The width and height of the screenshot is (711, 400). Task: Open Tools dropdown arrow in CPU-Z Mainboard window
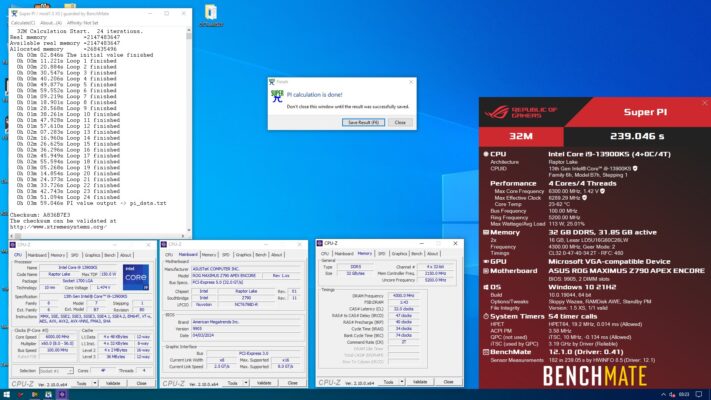pos(246,383)
